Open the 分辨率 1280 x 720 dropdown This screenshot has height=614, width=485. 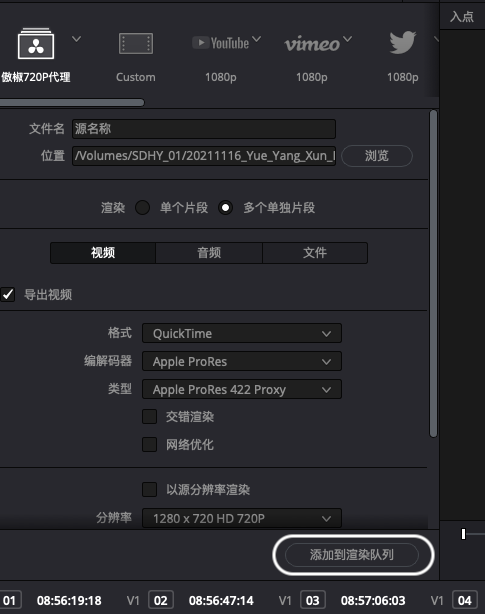tap(242, 518)
